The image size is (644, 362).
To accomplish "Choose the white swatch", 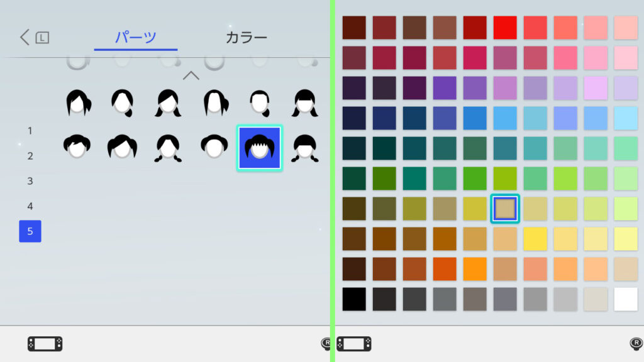I will 626,299.
